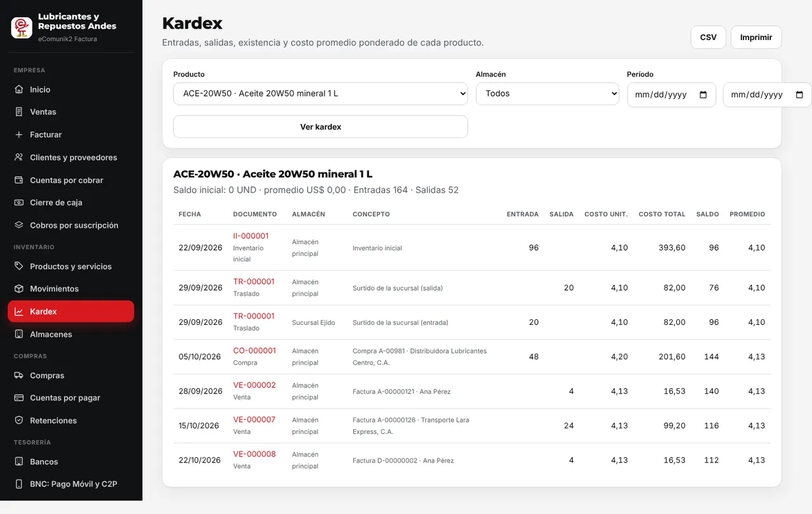Viewport: 812px width, 514px height.
Task: Click the costo total value 201,60
Action: point(672,357)
